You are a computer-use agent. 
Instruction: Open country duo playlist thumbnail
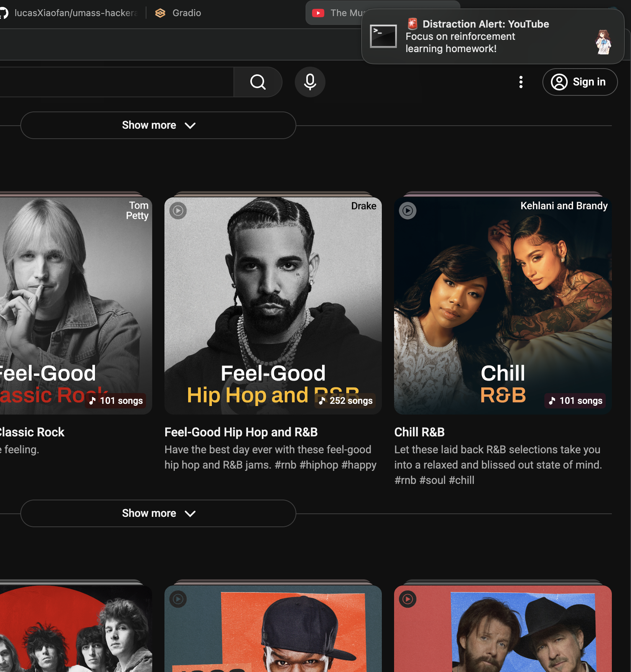[503, 629]
